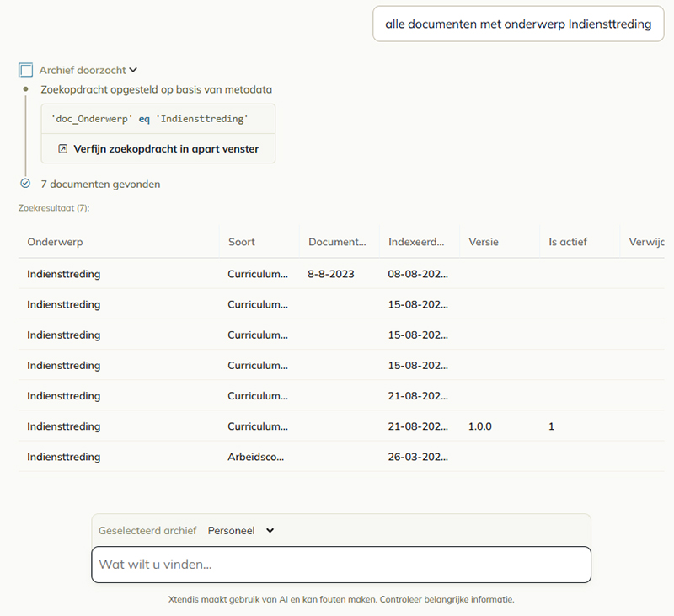Select the Indiensttreding row dated 8-8-2023
Image resolution: width=674 pixels, height=616 pixels.
[x=341, y=274]
